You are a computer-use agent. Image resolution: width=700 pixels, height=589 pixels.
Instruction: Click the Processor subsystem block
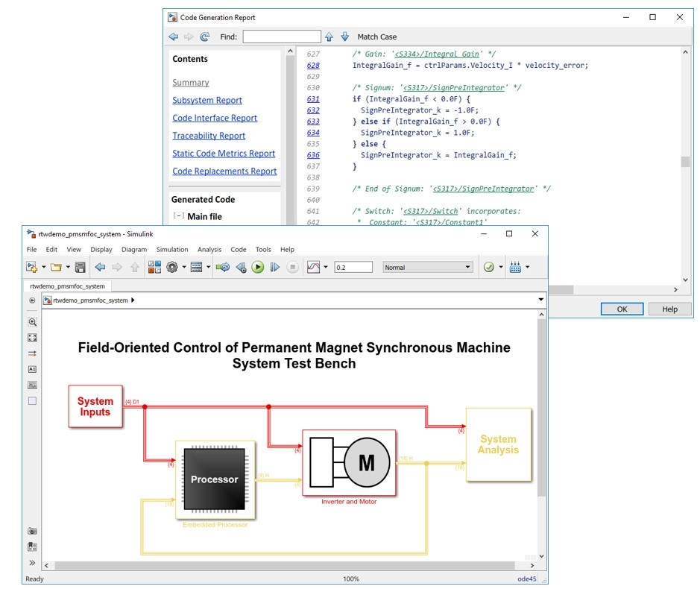pos(215,479)
